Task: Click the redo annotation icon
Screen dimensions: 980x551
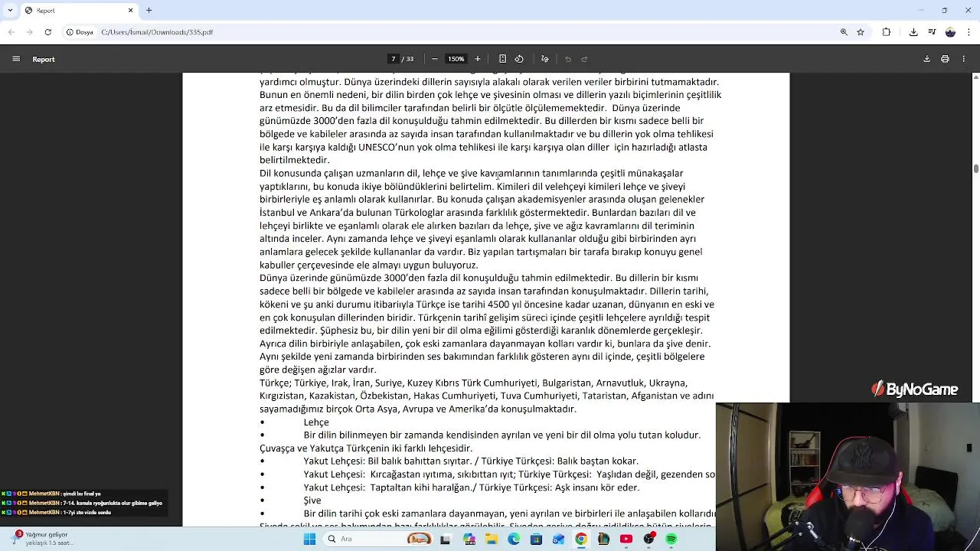Action: tap(584, 59)
